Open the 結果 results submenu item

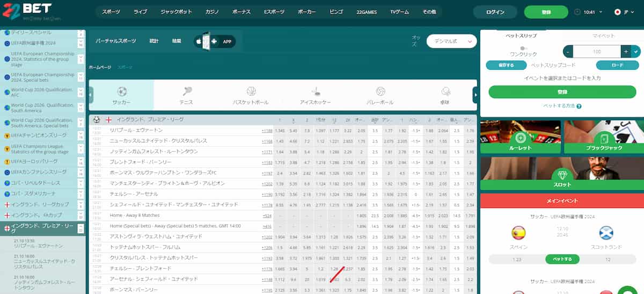[177, 41]
